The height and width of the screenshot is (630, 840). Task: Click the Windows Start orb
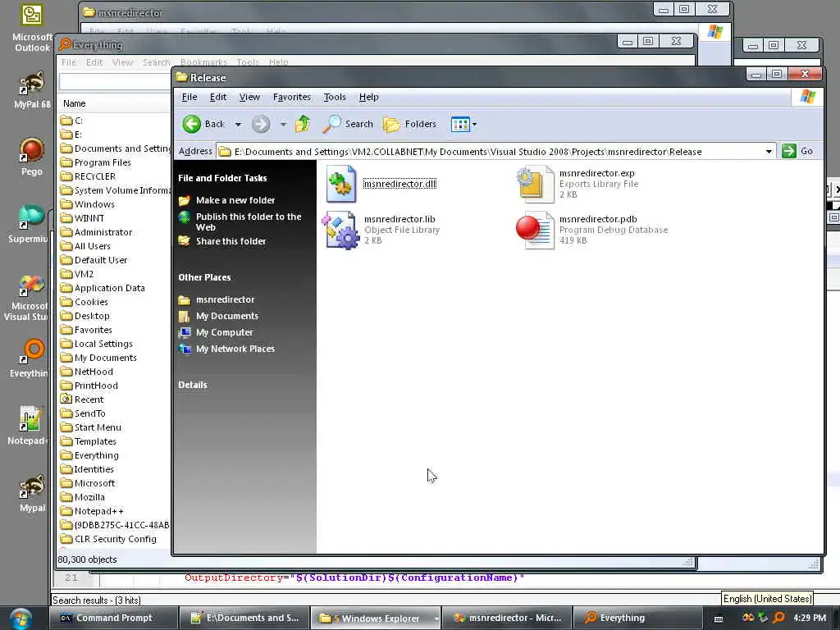click(x=21, y=619)
